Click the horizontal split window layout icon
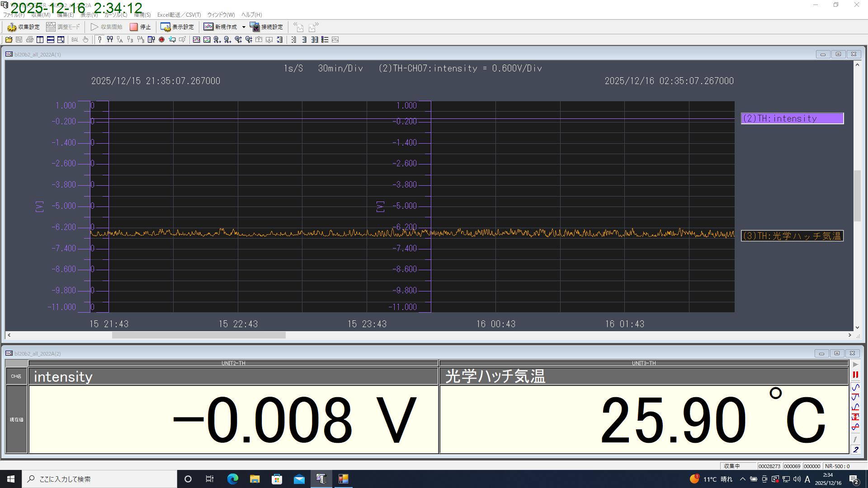The width and height of the screenshot is (868, 488). click(x=51, y=40)
